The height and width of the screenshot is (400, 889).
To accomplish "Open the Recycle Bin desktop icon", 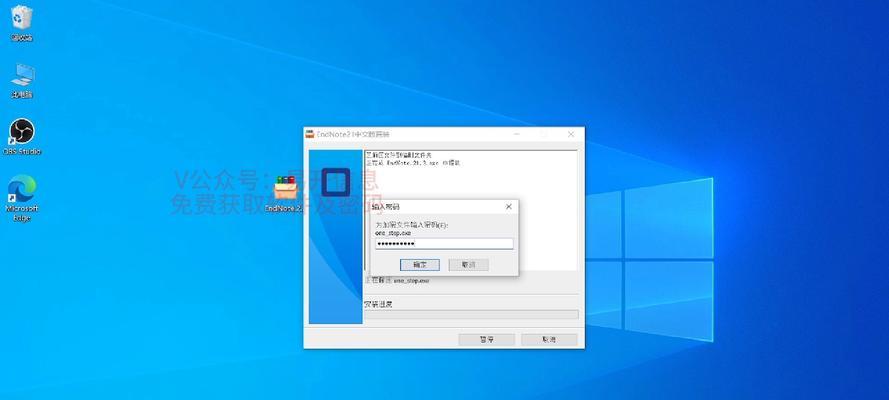I will click(22, 23).
